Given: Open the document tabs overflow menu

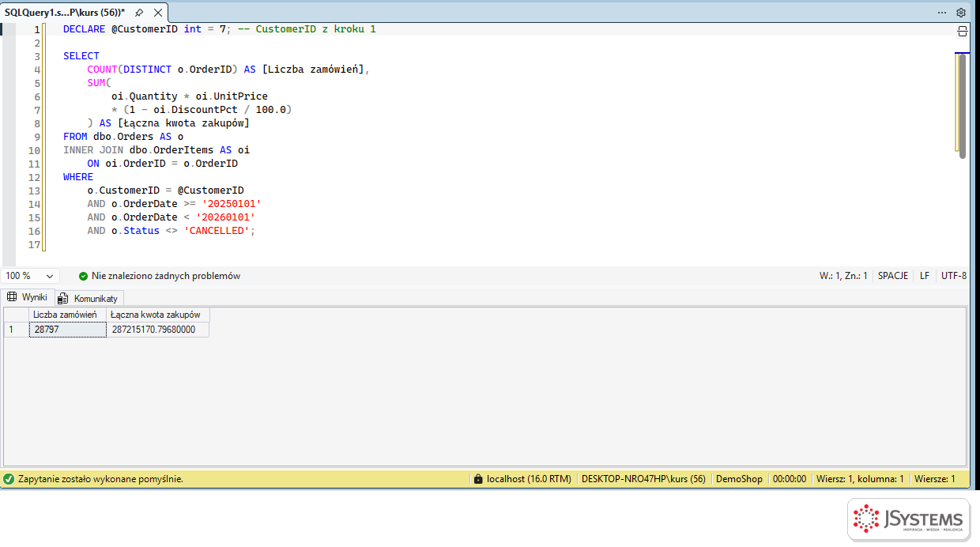Looking at the screenshot, I should (942, 13).
